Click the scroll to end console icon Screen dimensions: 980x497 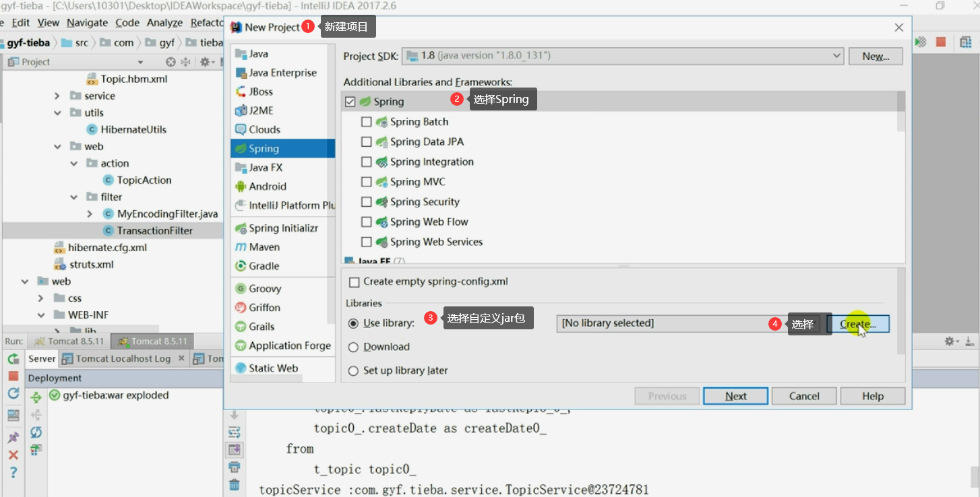(x=234, y=449)
